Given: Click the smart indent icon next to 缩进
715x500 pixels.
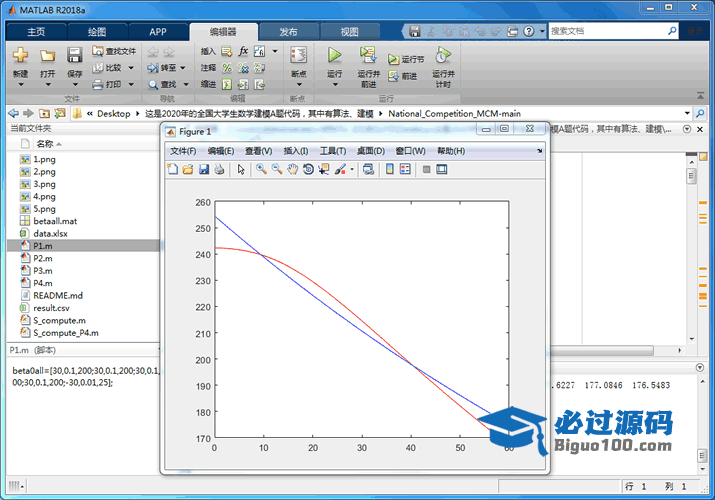Looking at the screenshot, I should (227, 84).
